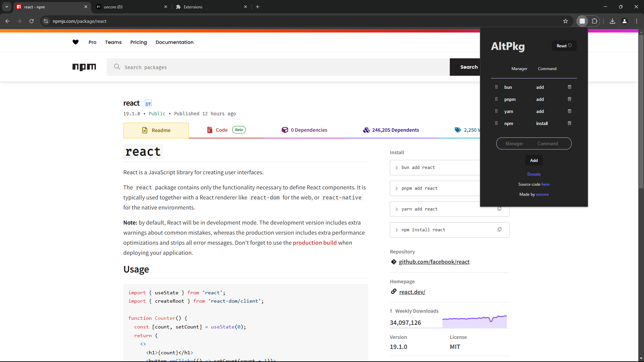Select the Code tab
644x362 pixels.
(226, 130)
